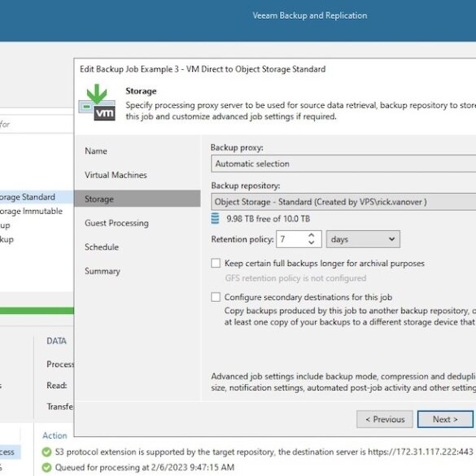The height and width of the screenshot is (476, 476).
Task: Click the VM backup job wizard icon
Action: (x=97, y=103)
